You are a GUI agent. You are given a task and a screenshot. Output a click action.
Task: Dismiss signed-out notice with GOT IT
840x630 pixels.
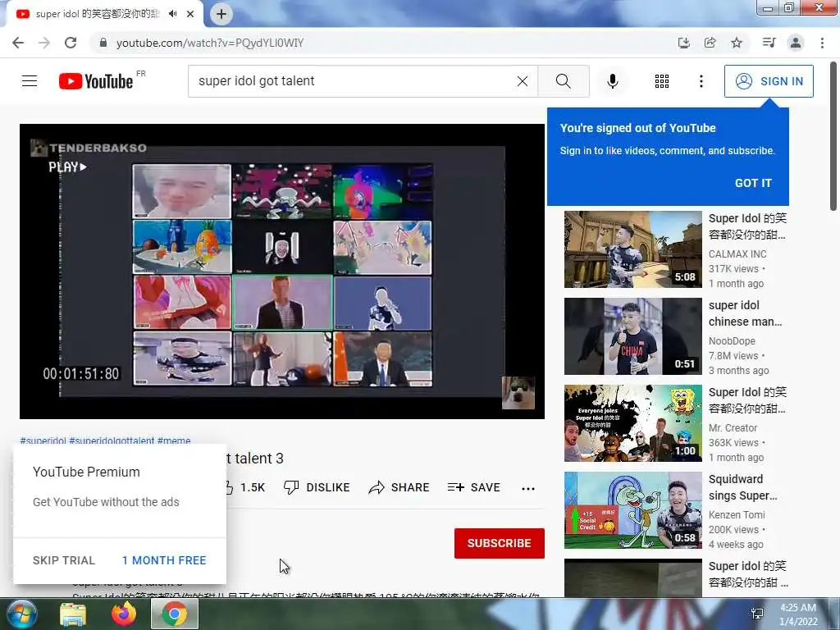pyautogui.click(x=753, y=183)
